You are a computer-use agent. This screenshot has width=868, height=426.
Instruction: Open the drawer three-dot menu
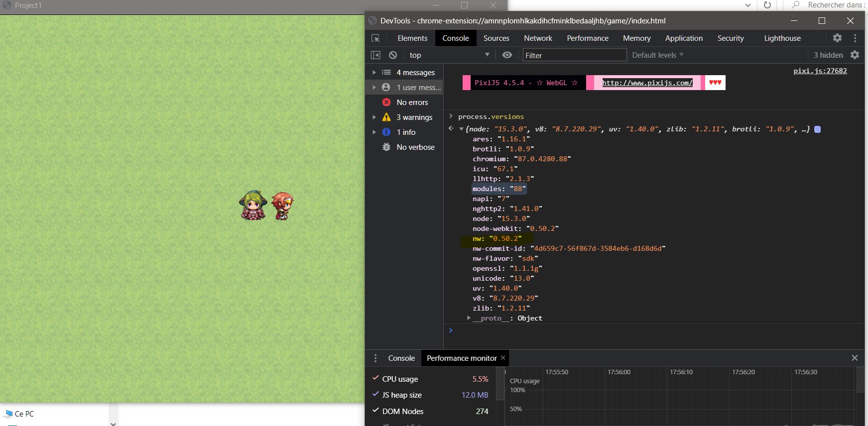point(375,358)
